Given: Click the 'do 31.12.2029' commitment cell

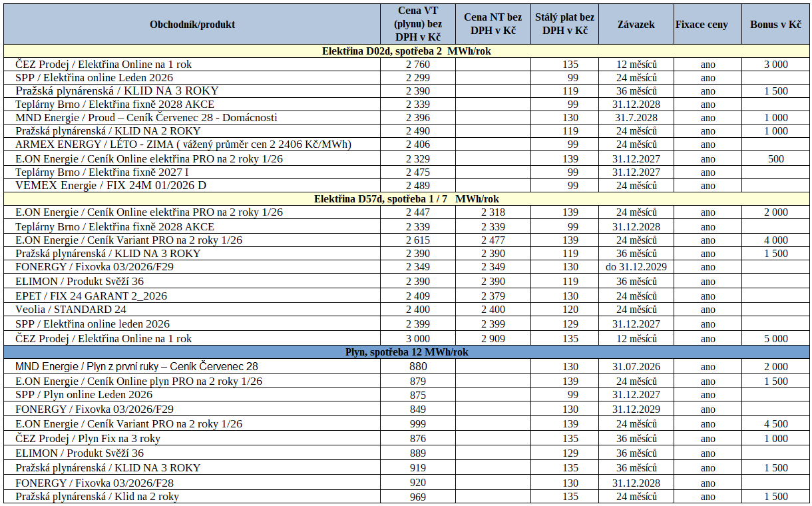Looking at the screenshot, I should [636, 267].
